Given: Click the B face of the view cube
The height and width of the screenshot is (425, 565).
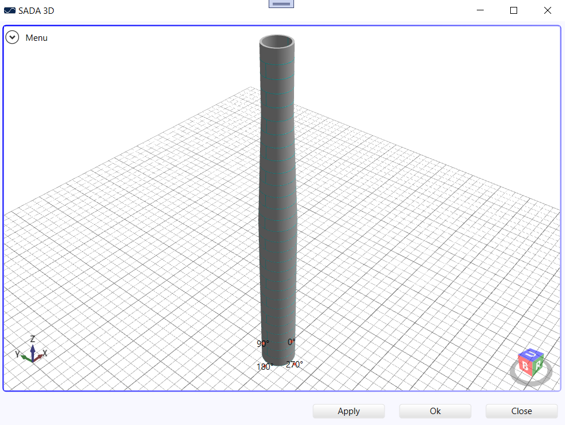Looking at the screenshot, I should (x=525, y=365).
